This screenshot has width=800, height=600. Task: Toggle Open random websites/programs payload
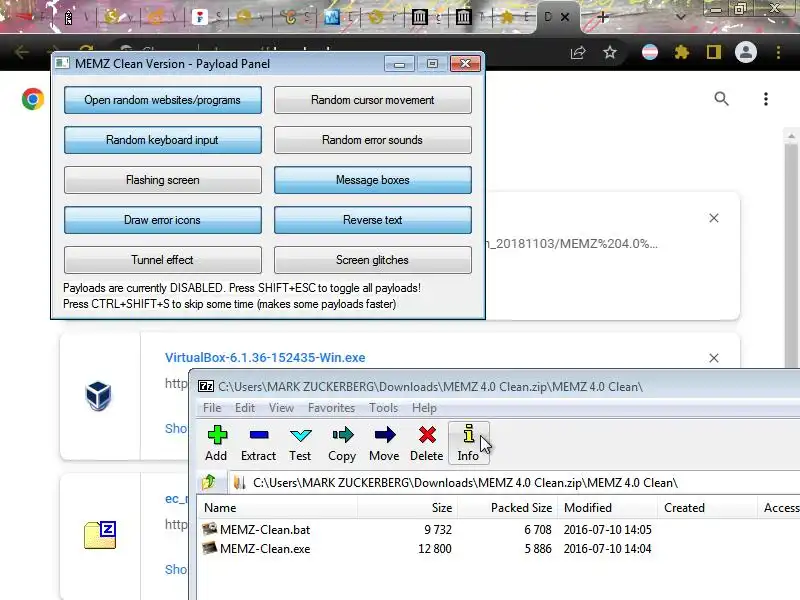[x=163, y=100]
